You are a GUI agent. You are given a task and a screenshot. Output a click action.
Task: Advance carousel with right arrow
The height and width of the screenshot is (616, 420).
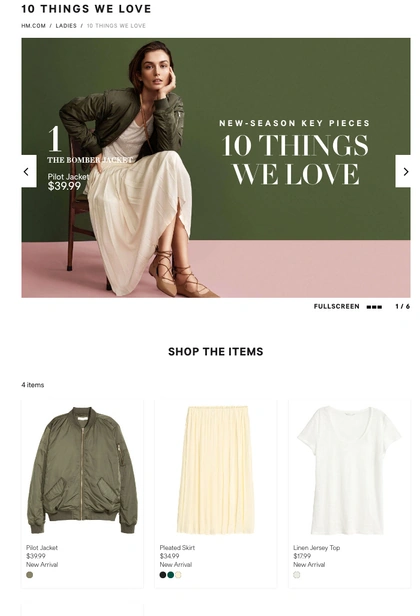[403, 171]
